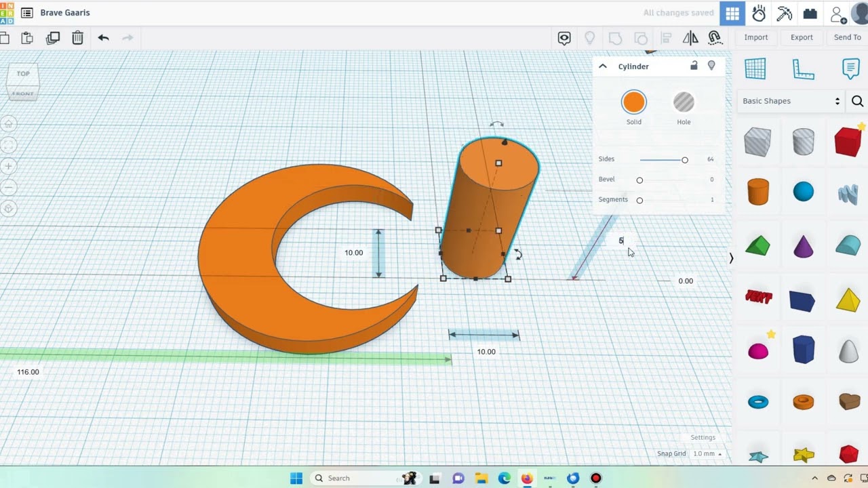Collapse the Cylinder inspector panel
This screenshot has height=488, width=868.
point(603,66)
